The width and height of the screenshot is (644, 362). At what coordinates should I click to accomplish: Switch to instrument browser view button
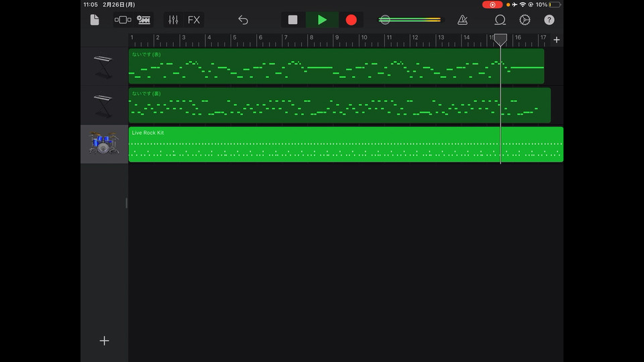coord(123,19)
